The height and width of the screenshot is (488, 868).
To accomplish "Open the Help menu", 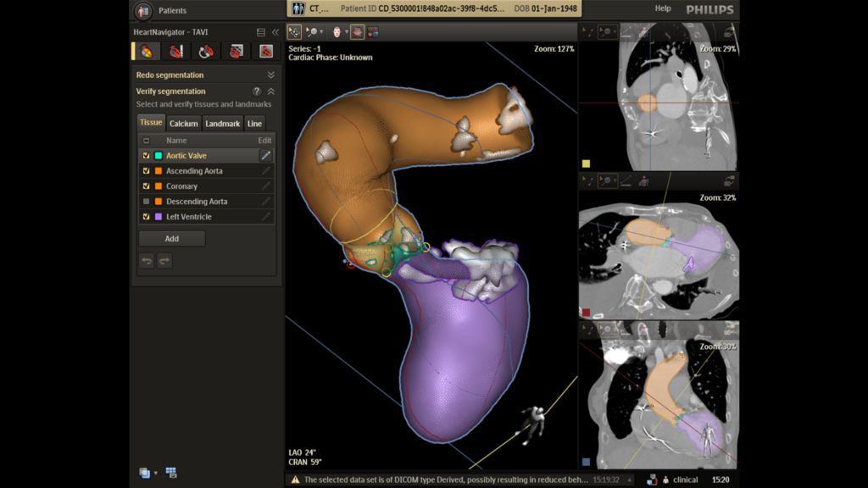I will pos(663,8).
